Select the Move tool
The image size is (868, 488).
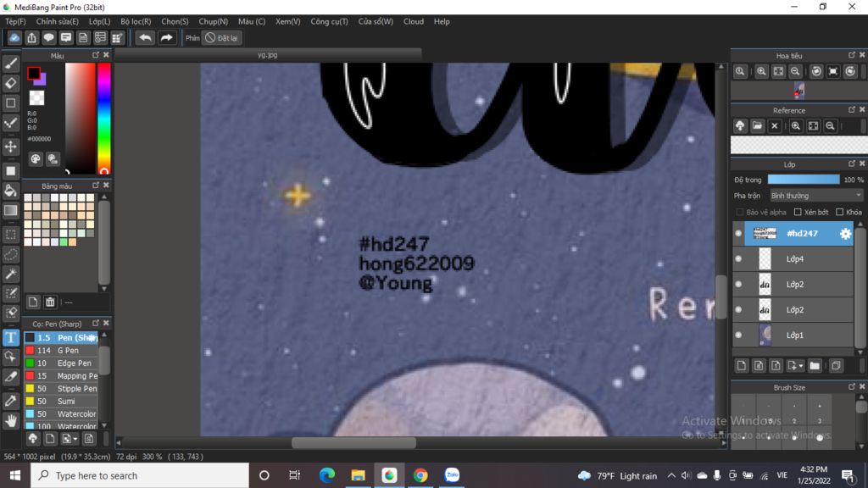(x=10, y=147)
